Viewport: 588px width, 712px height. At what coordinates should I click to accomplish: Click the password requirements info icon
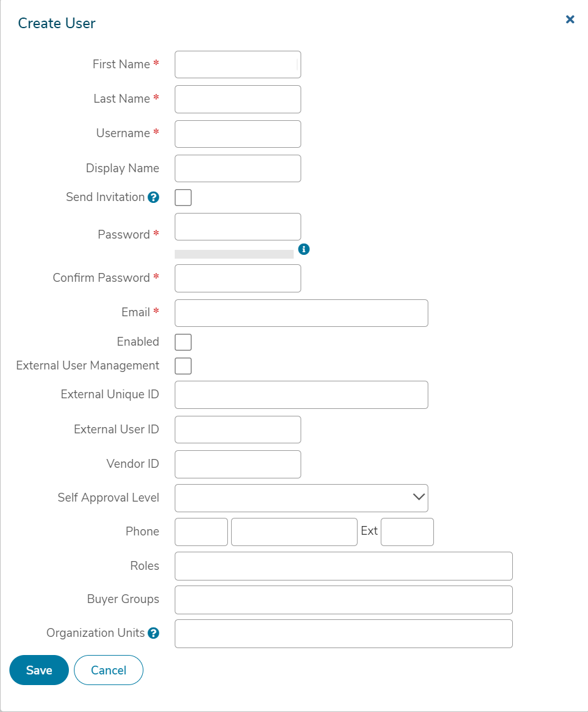point(304,249)
